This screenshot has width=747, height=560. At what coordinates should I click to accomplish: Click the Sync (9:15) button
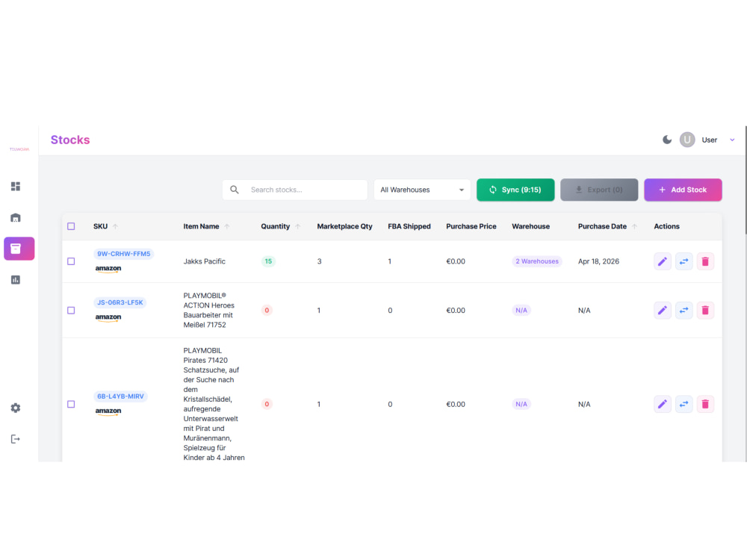[515, 190]
